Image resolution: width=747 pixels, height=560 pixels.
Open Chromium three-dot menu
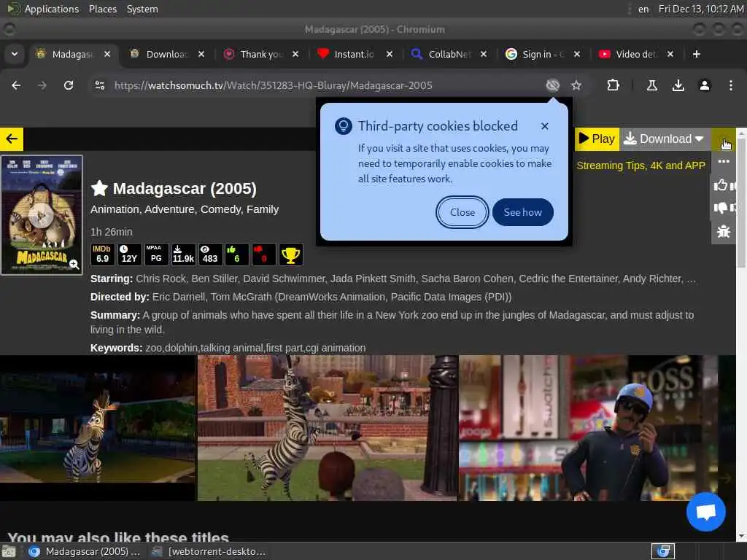pos(731,85)
